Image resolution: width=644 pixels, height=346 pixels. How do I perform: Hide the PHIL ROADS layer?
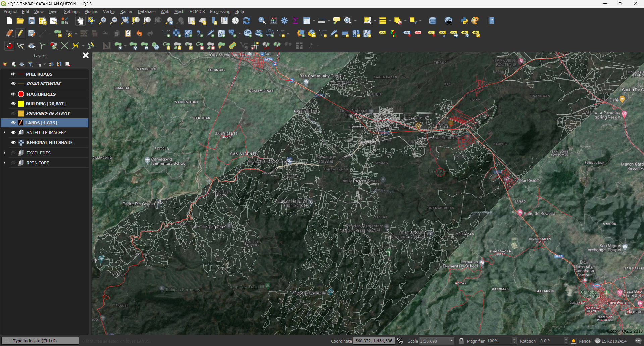(x=13, y=74)
